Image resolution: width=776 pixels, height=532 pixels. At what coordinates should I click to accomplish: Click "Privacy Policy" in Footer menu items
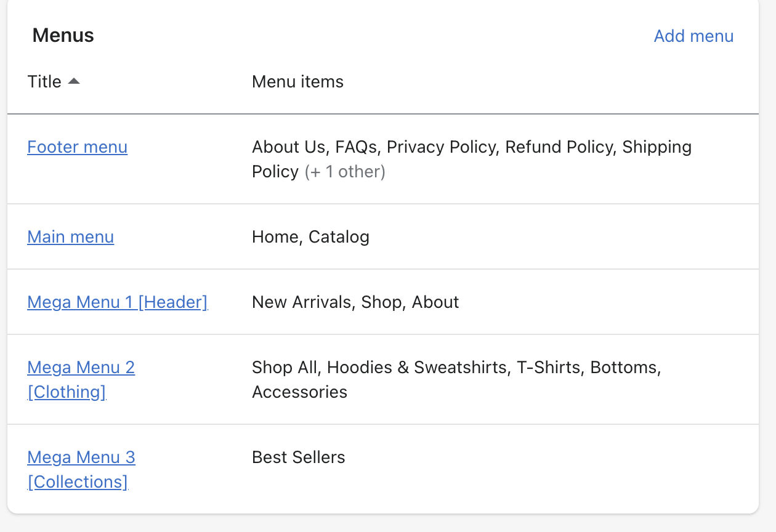[x=441, y=147]
